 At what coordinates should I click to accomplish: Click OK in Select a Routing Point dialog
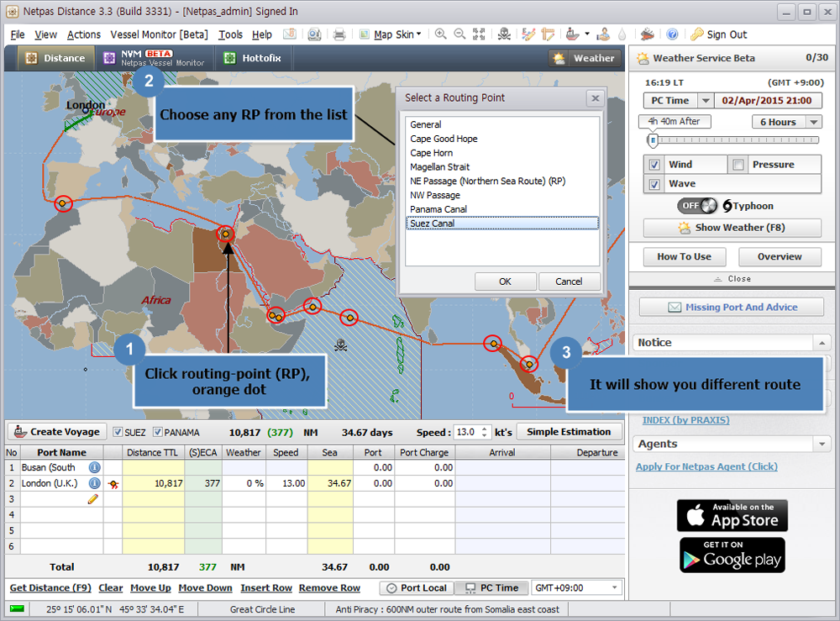tap(505, 282)
